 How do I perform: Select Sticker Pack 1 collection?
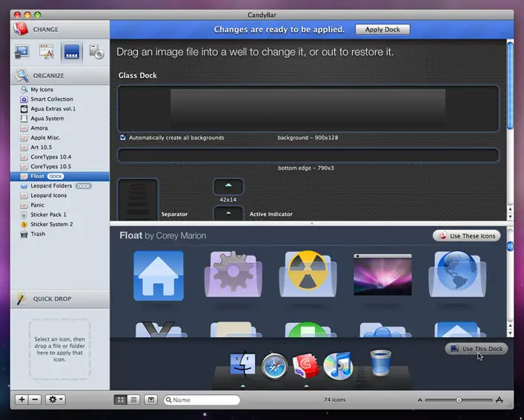tap(60, 214)
